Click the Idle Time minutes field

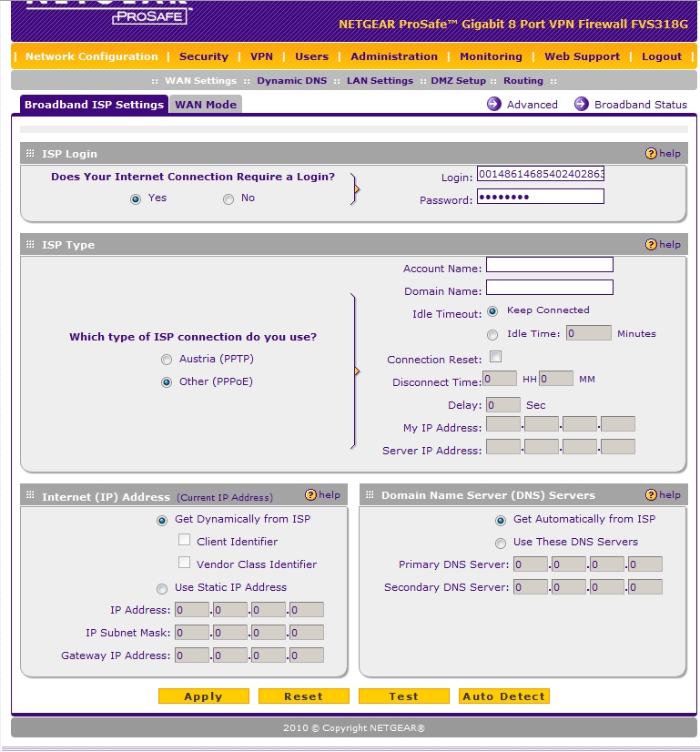tap(589, 333)
